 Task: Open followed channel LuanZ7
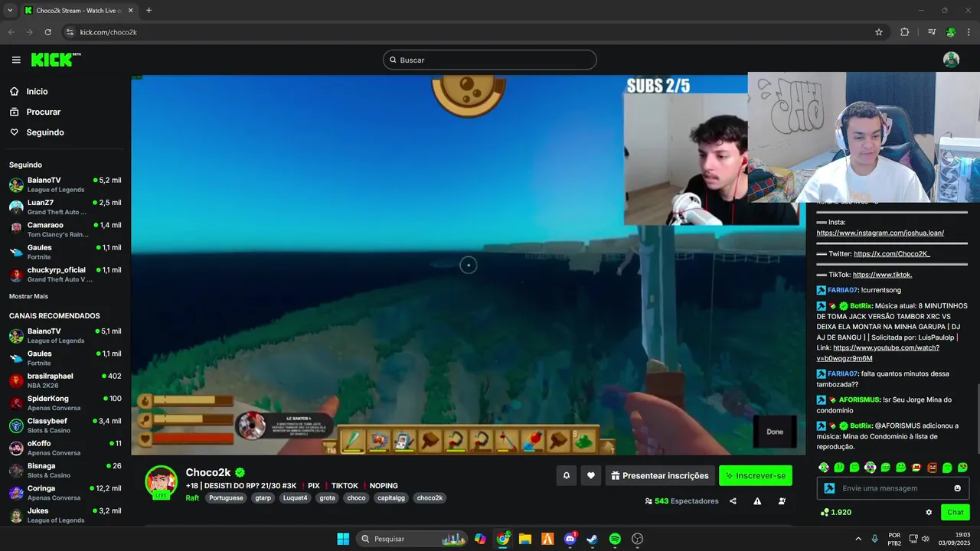(65, 207)
